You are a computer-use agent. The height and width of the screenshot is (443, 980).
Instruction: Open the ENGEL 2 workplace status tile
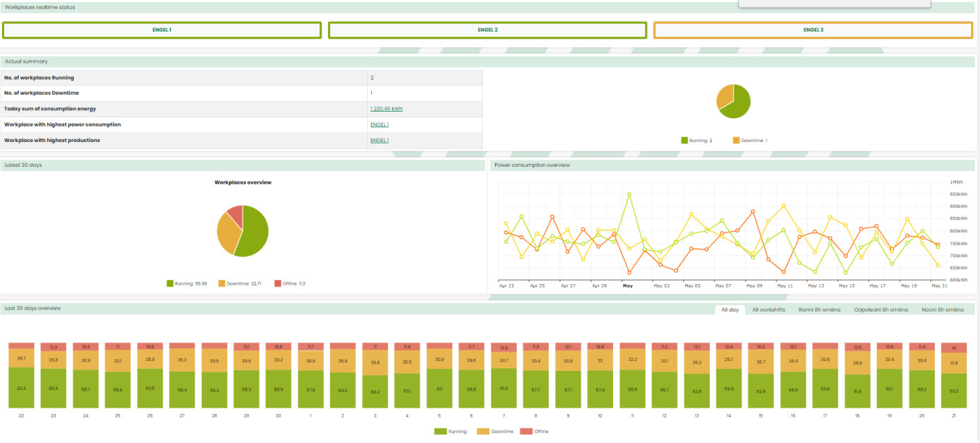(487, 30)
